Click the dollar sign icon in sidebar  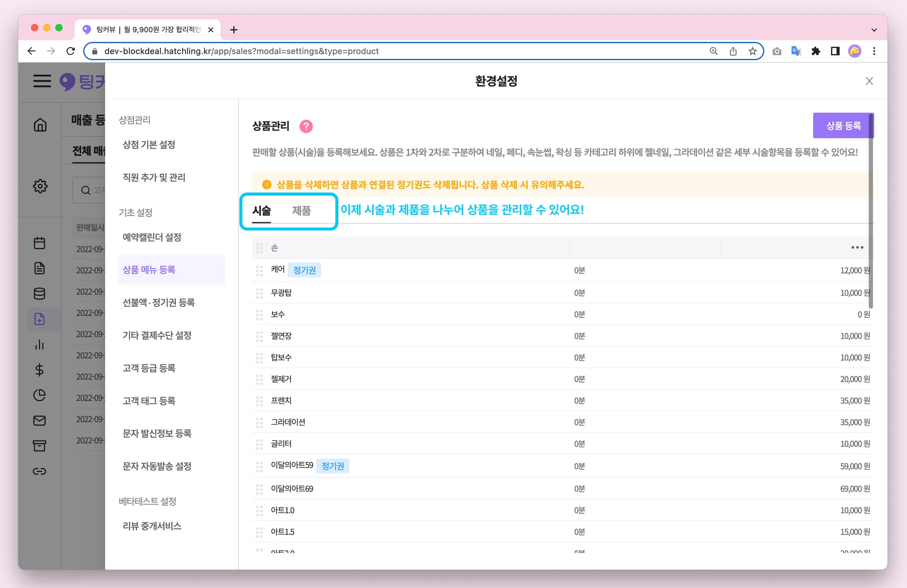point(39,370)
